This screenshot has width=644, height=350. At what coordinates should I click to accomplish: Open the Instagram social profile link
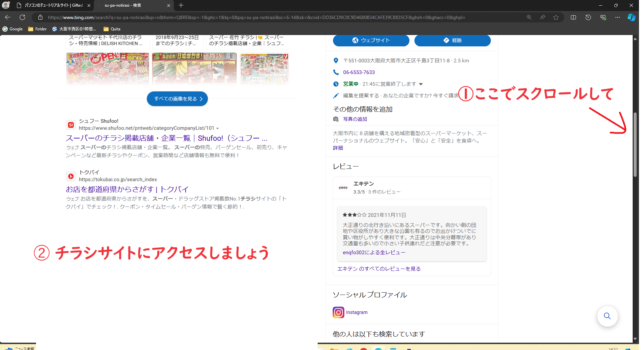pyautogui.click(x=357, y=312)
